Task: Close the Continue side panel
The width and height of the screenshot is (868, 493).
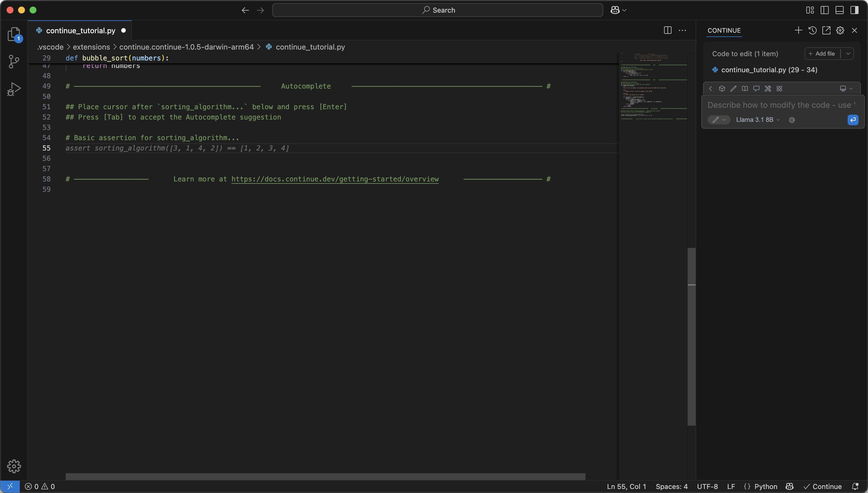Action: 855,30
